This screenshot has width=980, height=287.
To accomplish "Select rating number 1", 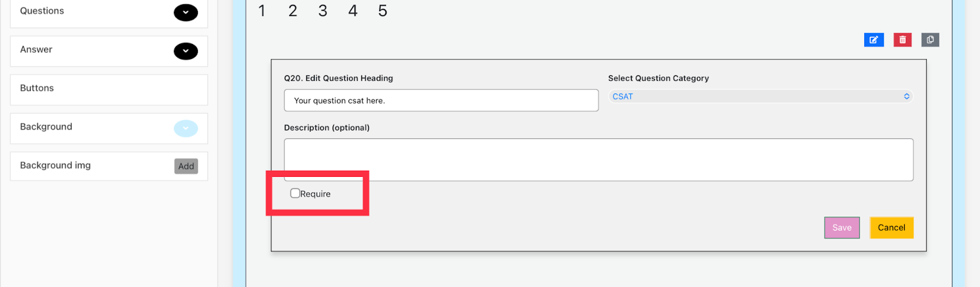I will (262, 11).
